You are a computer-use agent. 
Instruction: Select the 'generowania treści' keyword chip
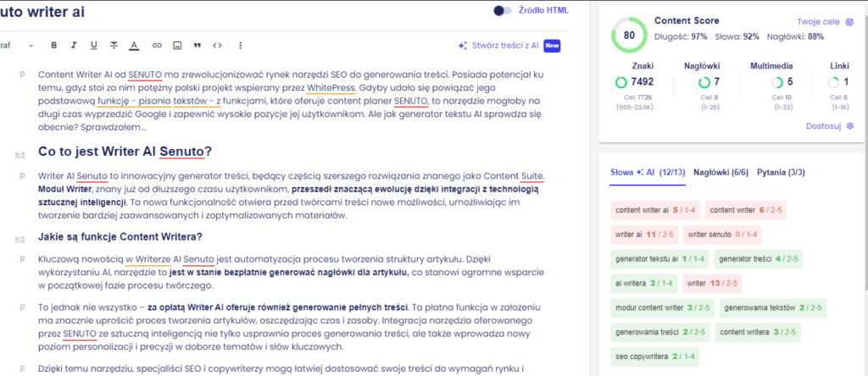click(x=659, y=332)
